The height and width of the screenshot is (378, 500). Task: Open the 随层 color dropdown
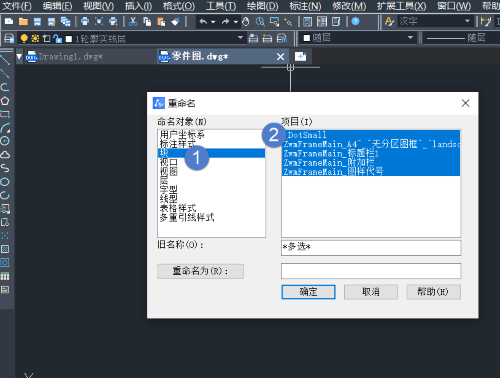(410, 38)
